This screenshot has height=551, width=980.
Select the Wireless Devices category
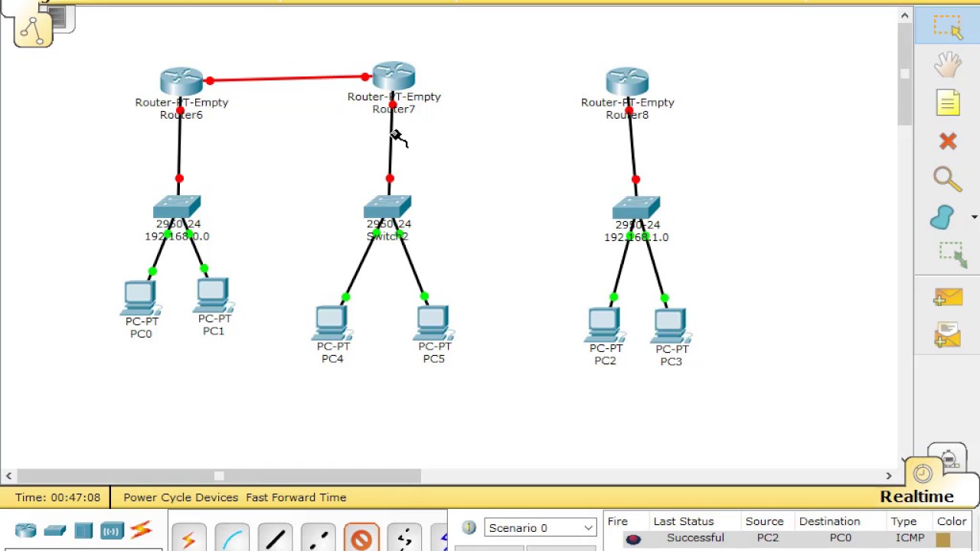(112, 530)
